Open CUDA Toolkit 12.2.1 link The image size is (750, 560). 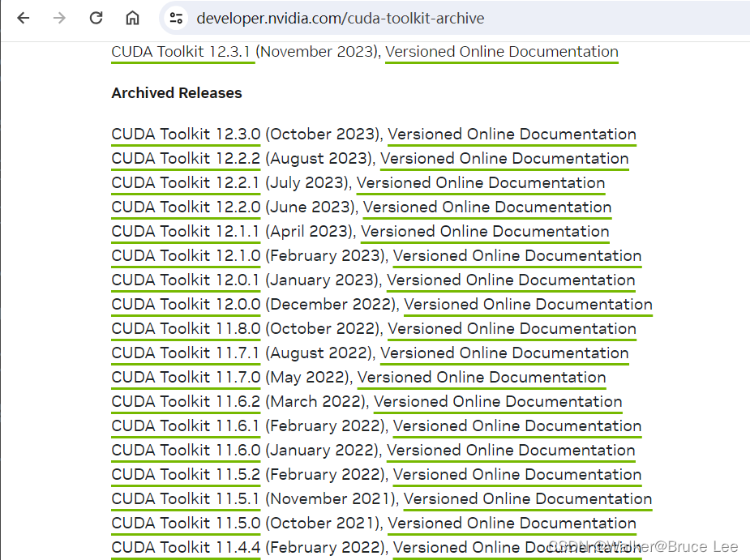click(x=186, y=183)
